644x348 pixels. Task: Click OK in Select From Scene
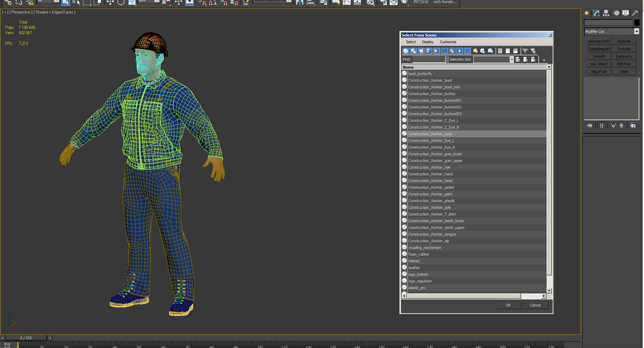508,305
